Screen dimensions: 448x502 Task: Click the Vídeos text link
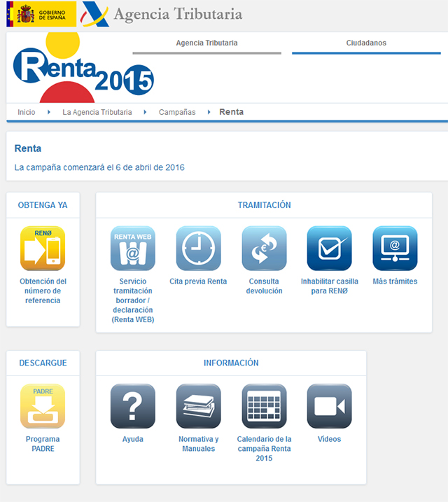329,439
